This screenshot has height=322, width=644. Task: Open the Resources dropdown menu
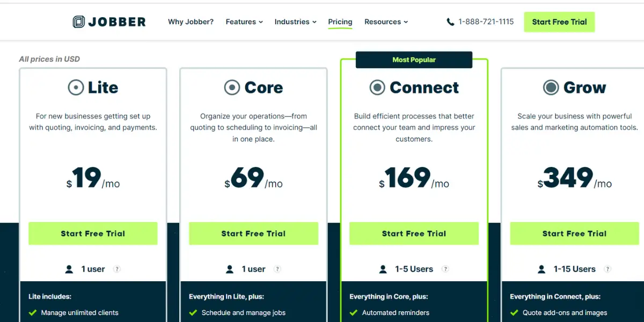pyautogui.click(x=386, y=22)
